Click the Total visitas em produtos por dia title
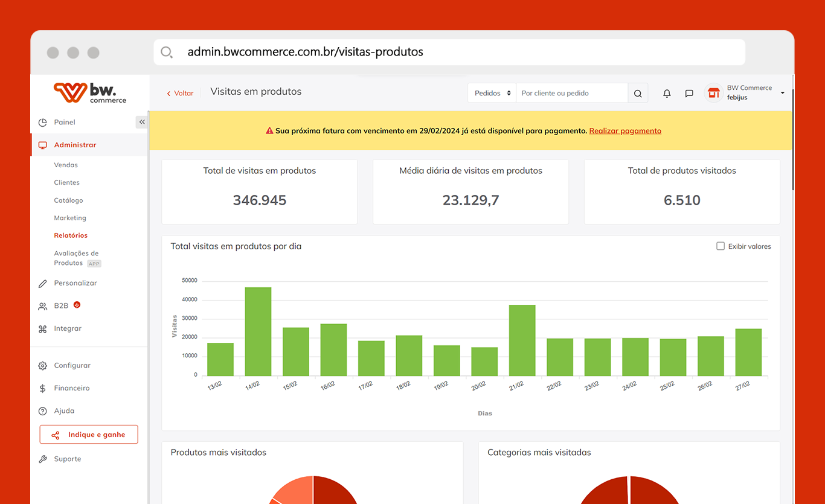The image size is (825, 504). tap(236, 246)
